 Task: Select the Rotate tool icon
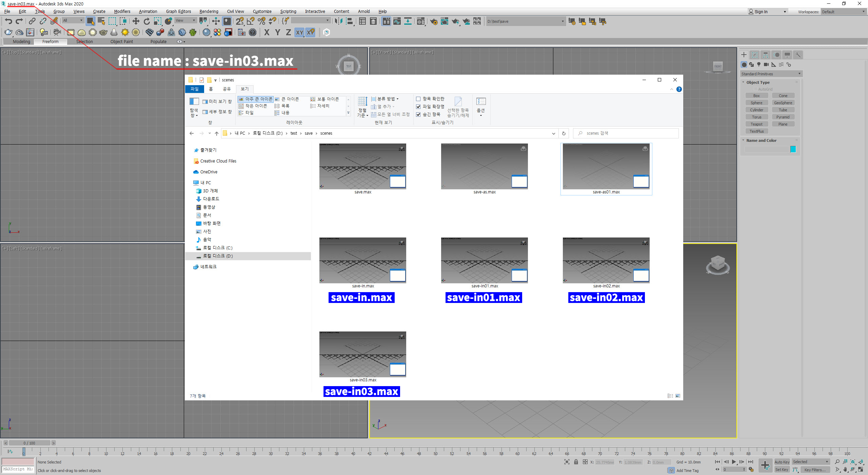(146, 21)
